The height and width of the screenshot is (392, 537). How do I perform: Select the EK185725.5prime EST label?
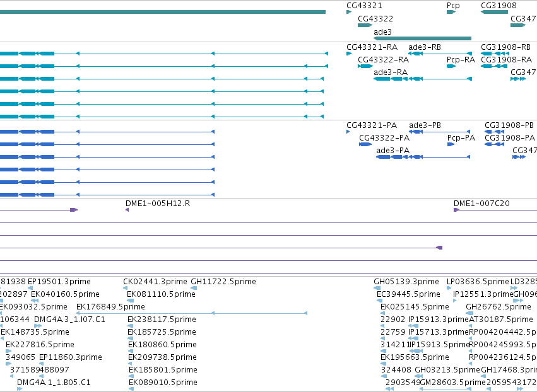tap(162, 333)
